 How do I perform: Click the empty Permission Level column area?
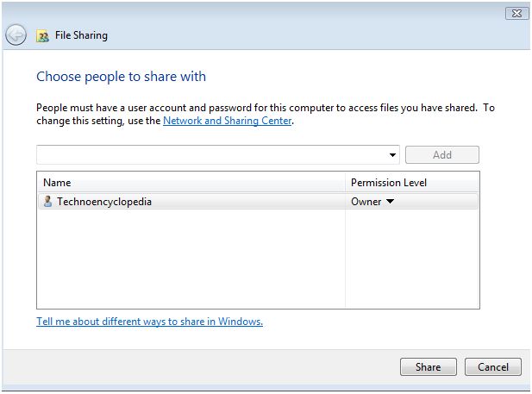point(412,259)
